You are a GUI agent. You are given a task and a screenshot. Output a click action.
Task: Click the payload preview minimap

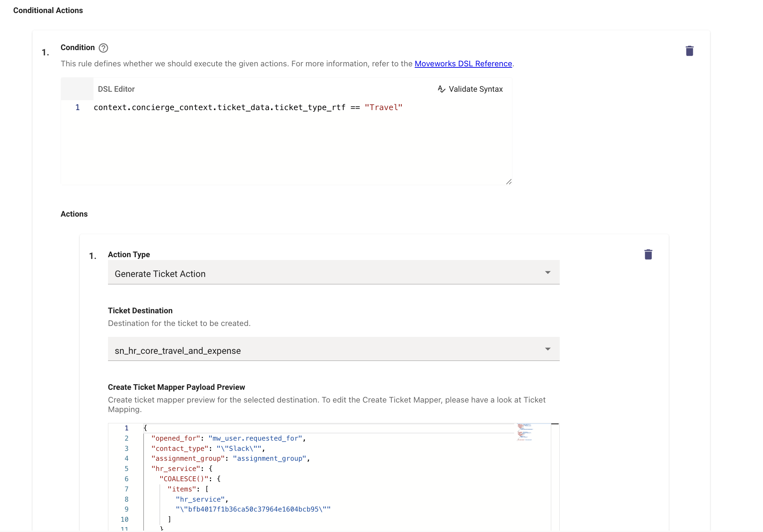coord(525,432)
